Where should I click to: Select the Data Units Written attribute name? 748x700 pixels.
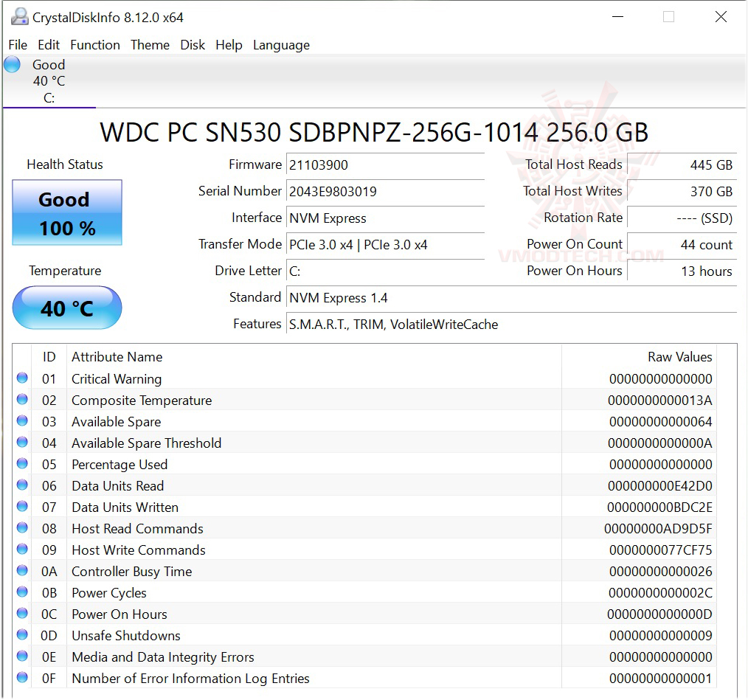125,507
